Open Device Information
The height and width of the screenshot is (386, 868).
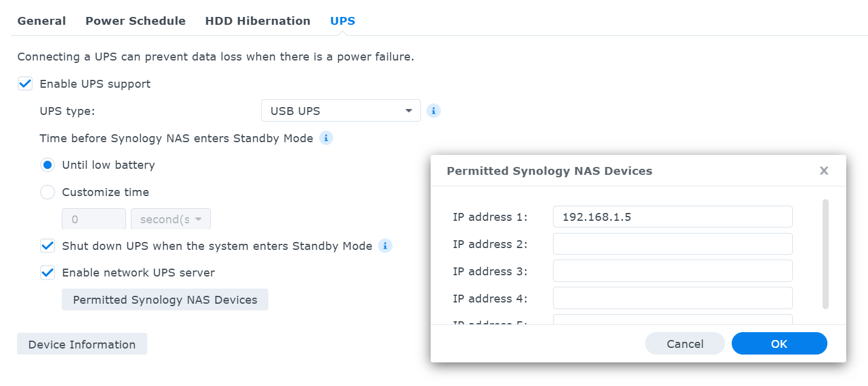click(x=82, y=344)
